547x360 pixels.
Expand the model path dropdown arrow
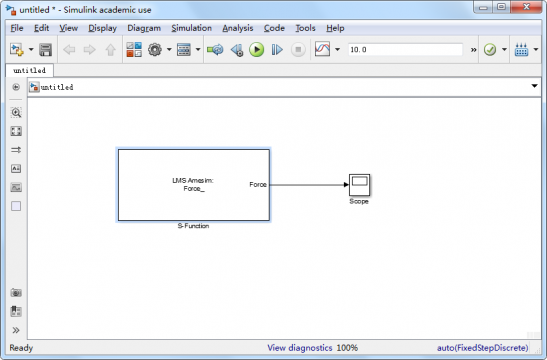point(534,86)
